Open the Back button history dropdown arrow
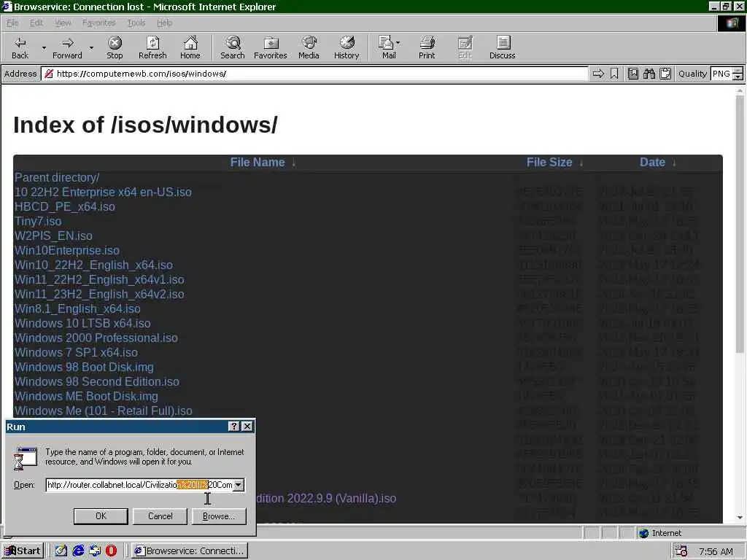The image size is (747, 560). coord(44,47)
